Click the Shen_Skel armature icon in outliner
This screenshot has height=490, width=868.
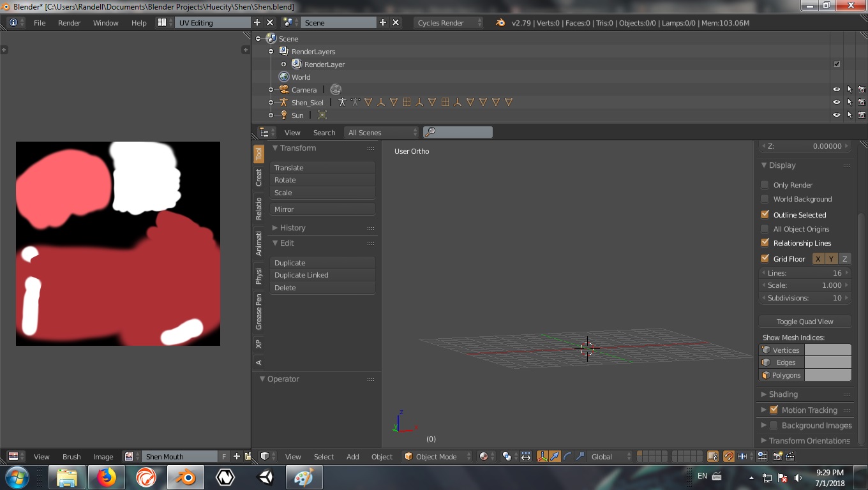pos(284,102)
